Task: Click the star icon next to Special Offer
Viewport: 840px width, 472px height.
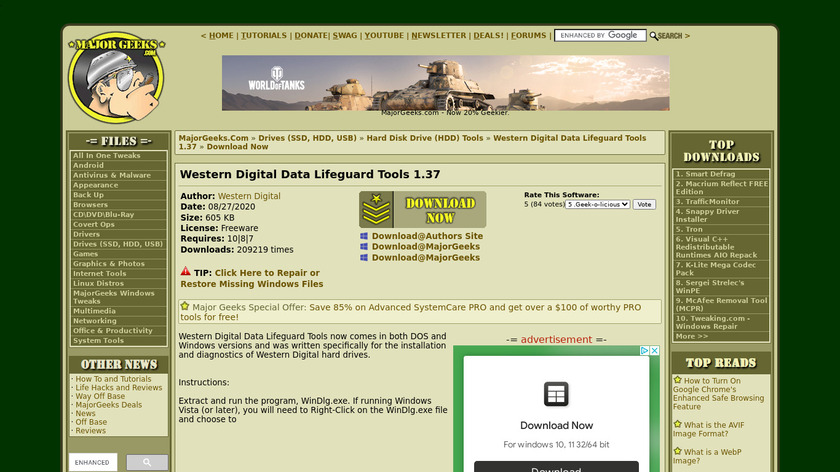Action: pos(185,306)
